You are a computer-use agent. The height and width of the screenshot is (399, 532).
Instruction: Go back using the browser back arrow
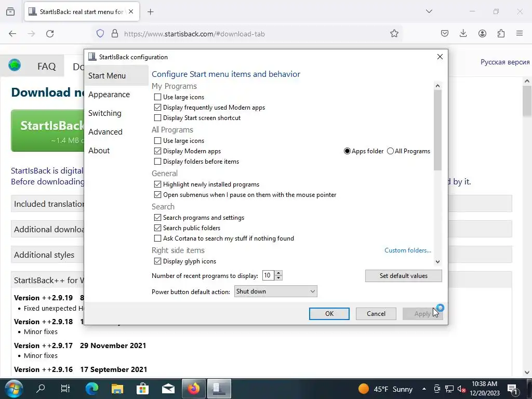pyautogui.click(x=12, y=34)
